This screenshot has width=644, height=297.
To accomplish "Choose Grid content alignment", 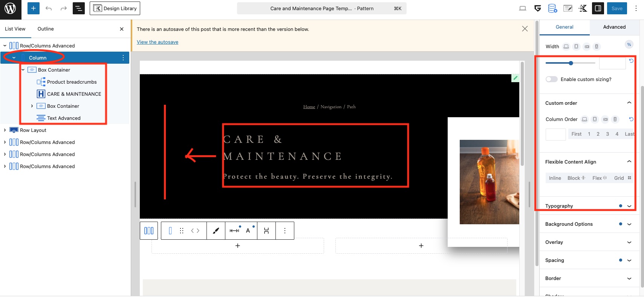I will (x=622, y=178).
